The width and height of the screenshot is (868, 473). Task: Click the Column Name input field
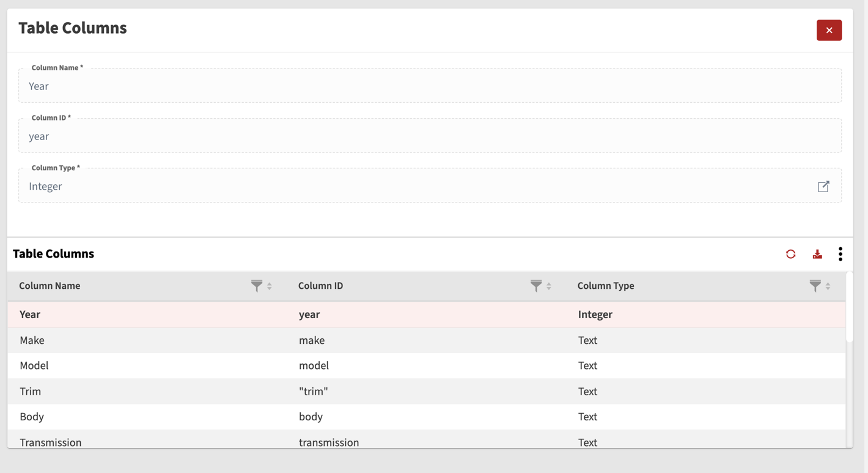(428, 86)
